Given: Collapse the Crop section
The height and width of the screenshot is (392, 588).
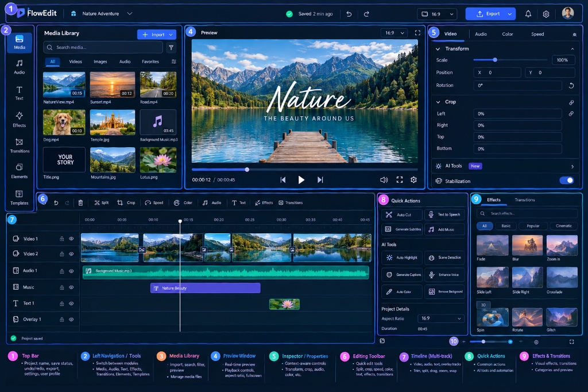Looking at the screenshot, I should click(438, 102).
